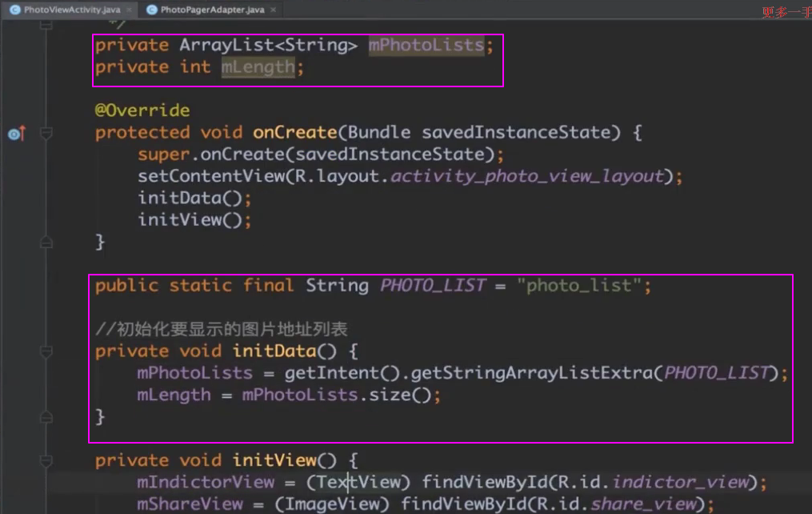Click mLength in the size assignment line
This screenshot has height=514, width=812.
click(x=174, y=396)
